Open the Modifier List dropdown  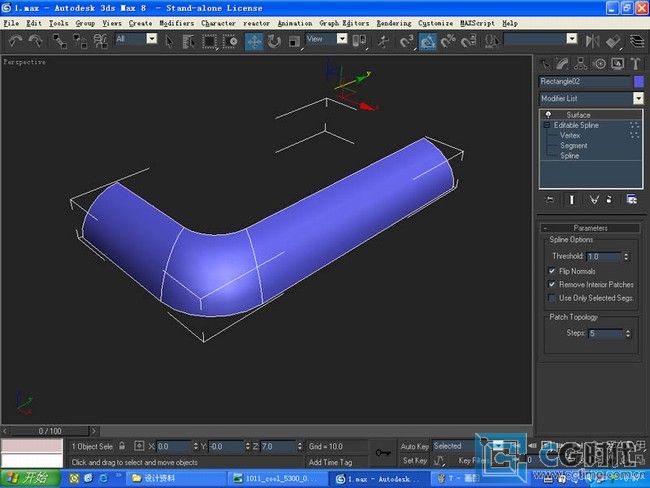click(x=638, y=98)
